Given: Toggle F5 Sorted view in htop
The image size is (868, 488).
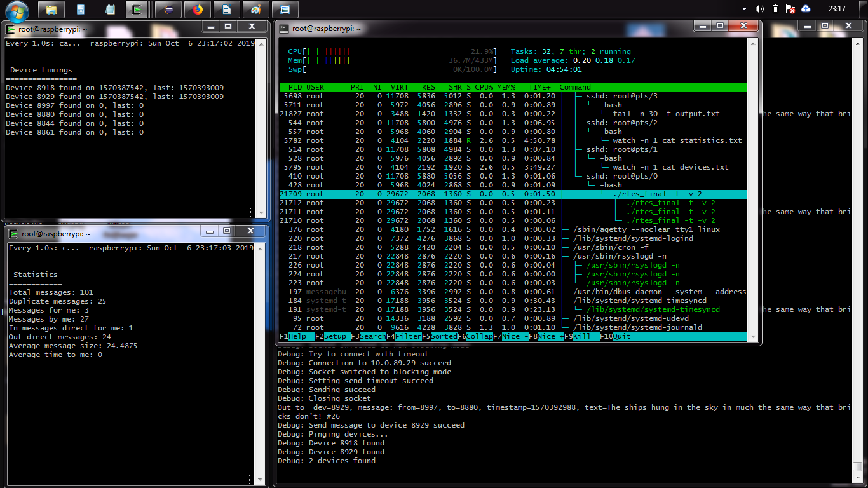Looking at the screenshot, I should (x=444, y=336).
